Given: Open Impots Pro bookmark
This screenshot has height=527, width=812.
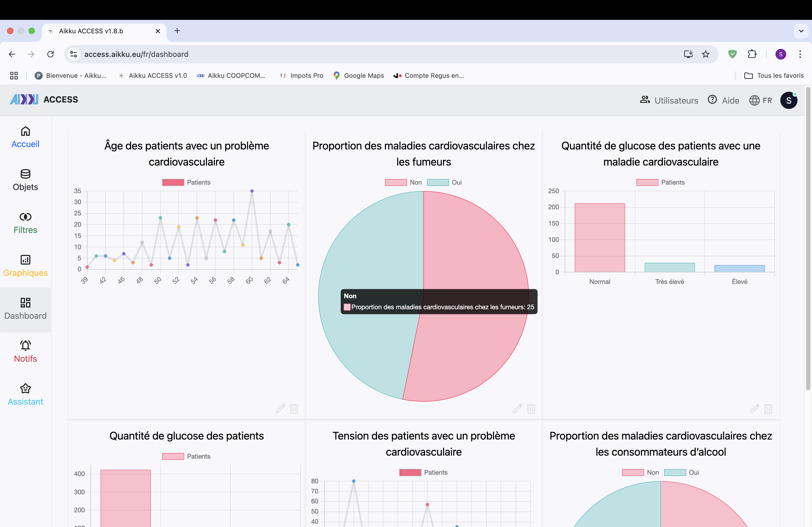Looking at the screenshot, I should [301, 76].
